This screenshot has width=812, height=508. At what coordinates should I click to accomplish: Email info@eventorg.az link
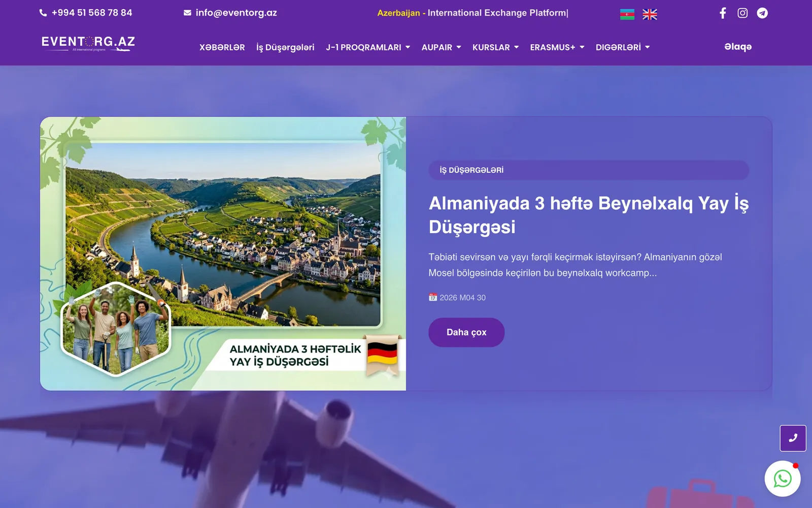236,13
